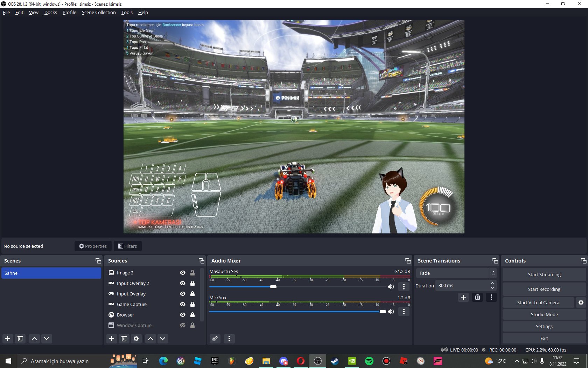Select the Sahne scene
588x368 pixels.
pos(51,273)
